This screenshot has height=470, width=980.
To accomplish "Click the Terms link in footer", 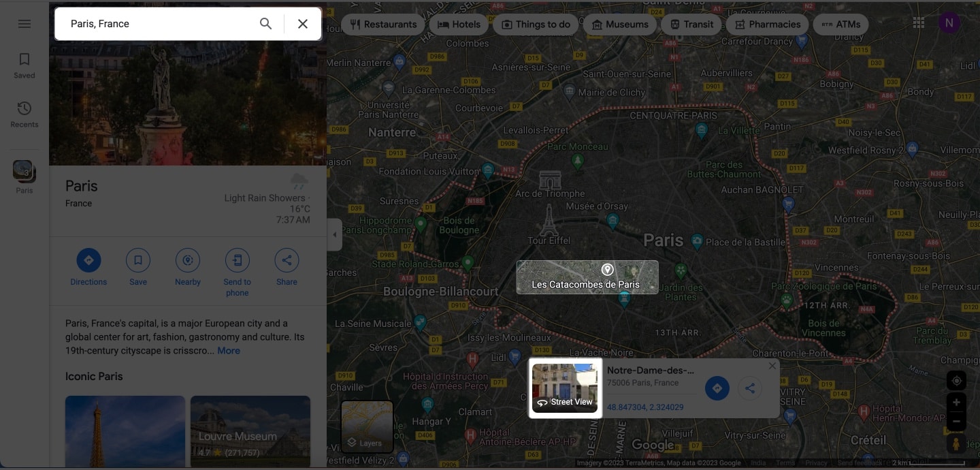I will click(x=785, y=463).
